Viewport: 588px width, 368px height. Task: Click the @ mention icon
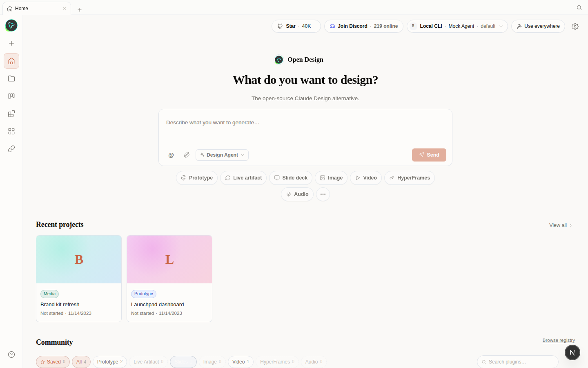pos(171,155)
